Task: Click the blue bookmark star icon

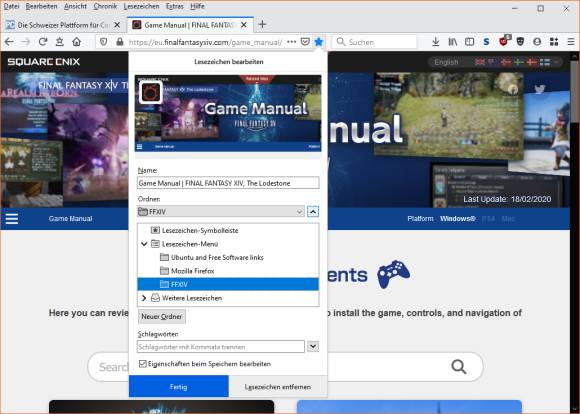Action: coord(318,42)
